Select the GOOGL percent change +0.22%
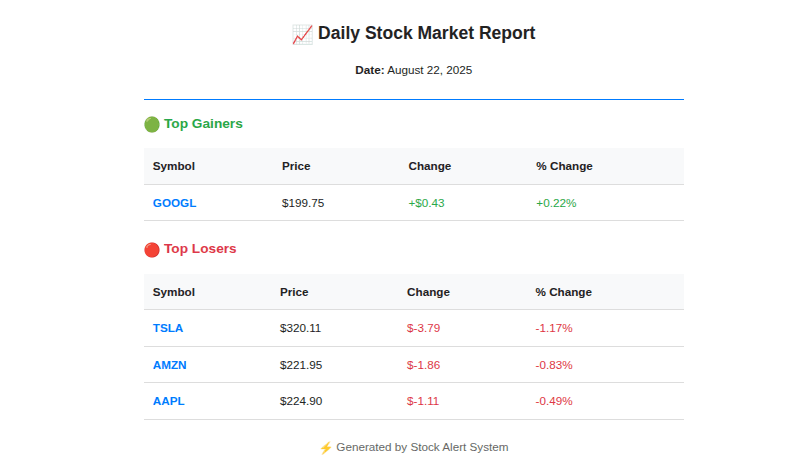 tap(556, 203)
